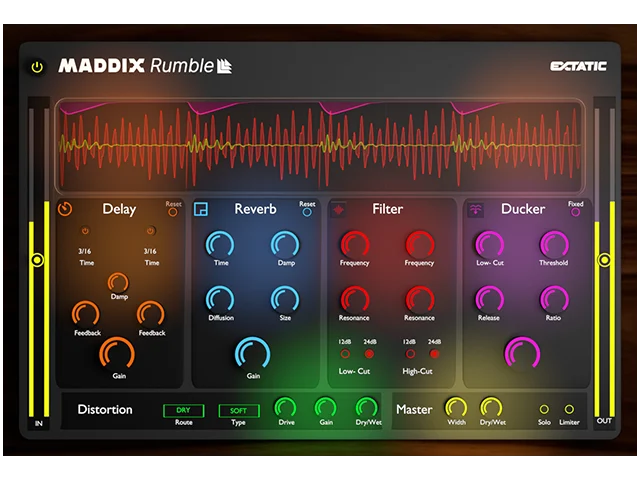Toggle left delay power icon above 3/16
The image size is (640, 480).
point(85,231)
